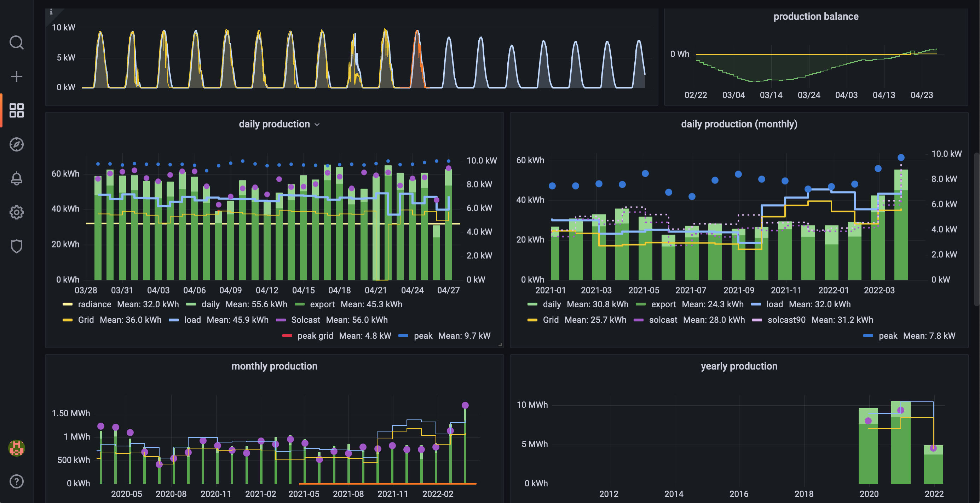Image resolution: width=980 pixels, height=503 pixels.
Task: Toggle solcast90 series in monthly legend
Action: 786,320
